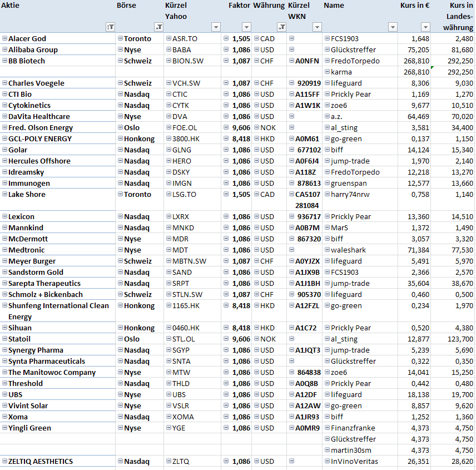The image size is (476, 470).
Task: Click the minus icon beside InVinoVeritas
Action: [x=326, y=461]
